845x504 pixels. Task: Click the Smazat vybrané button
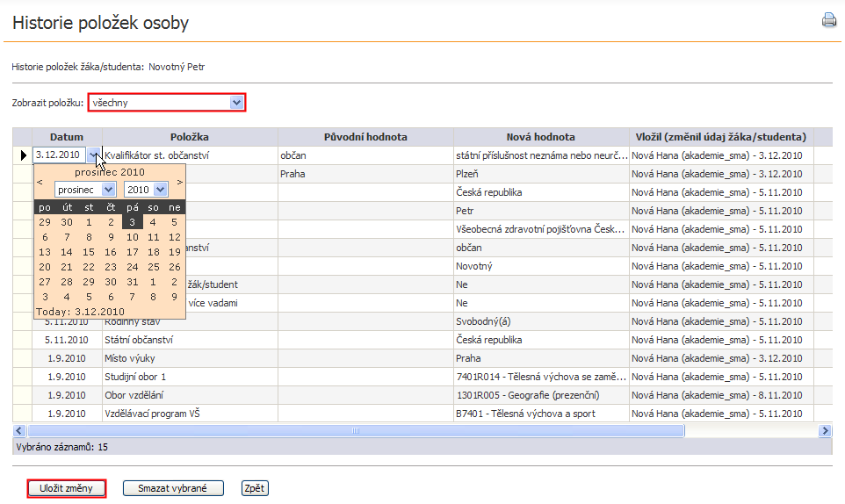[x=172, y=488]
